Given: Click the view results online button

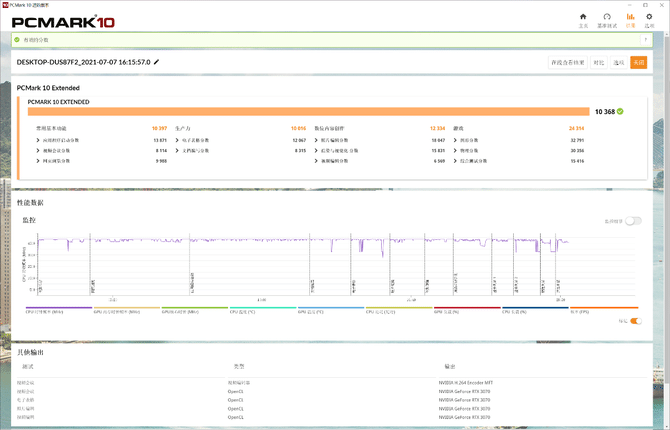Looking at the screenshot, I should click(567, 62).
